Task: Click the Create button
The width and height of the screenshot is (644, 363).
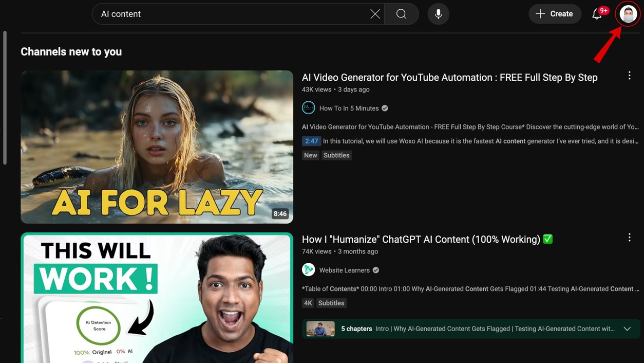Action: coord(555,14)
